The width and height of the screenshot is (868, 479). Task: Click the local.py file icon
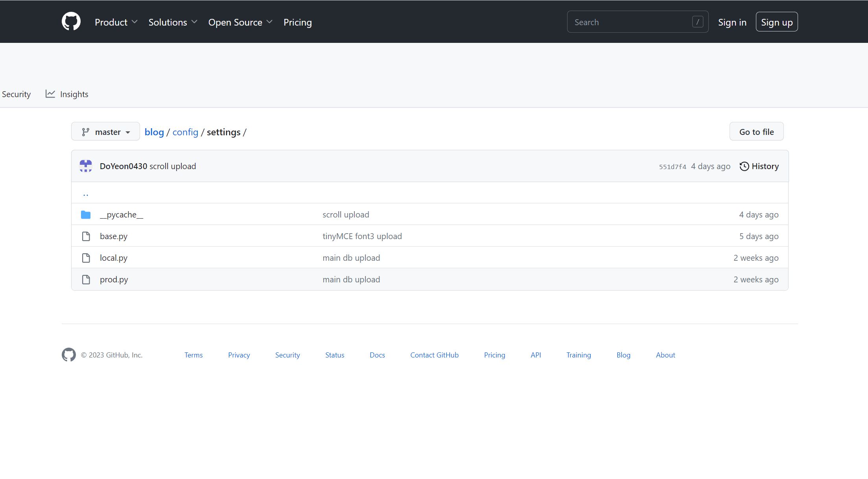pos(86,258)
